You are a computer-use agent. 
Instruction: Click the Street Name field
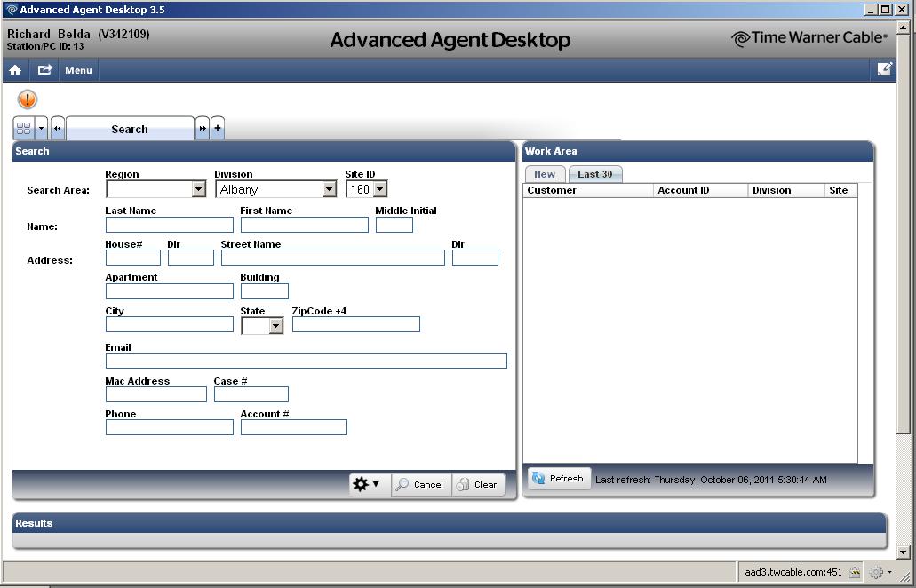tap(333, 258)
